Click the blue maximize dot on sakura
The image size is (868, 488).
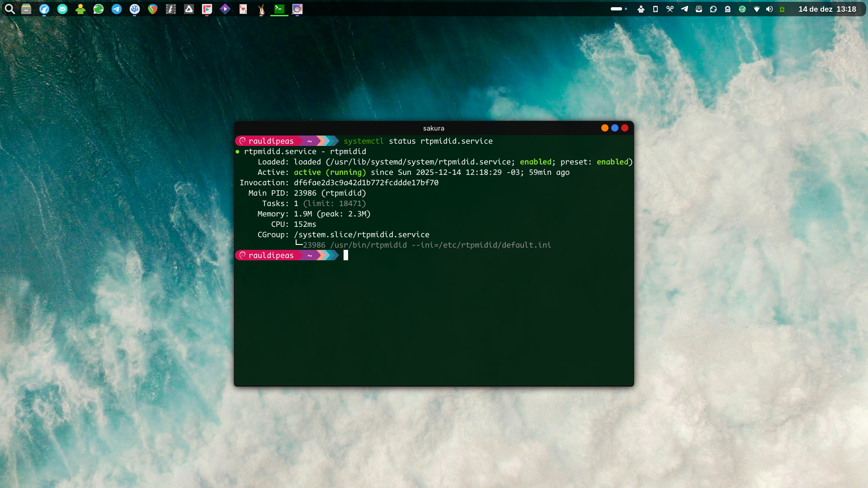click(x=615, y=128)
